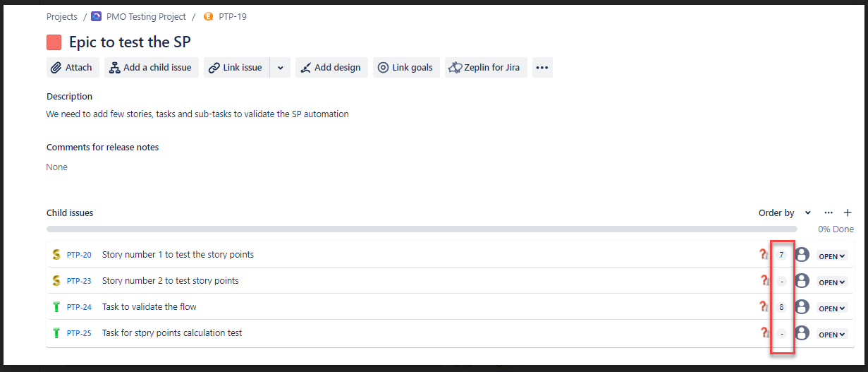This screenshot has width=868, height=372.
Task: Click the 0% Done label
Action: click(x=836, y=229)
